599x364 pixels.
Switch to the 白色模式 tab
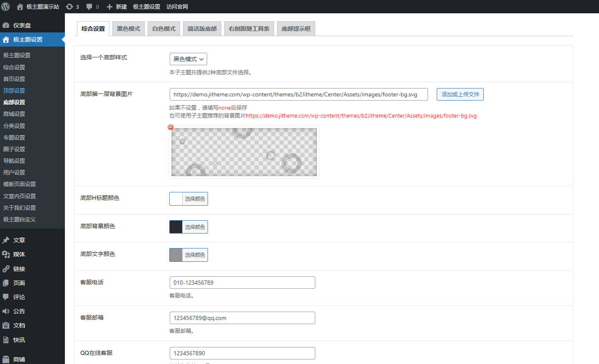pyautogui.click(x=163, y=29)
